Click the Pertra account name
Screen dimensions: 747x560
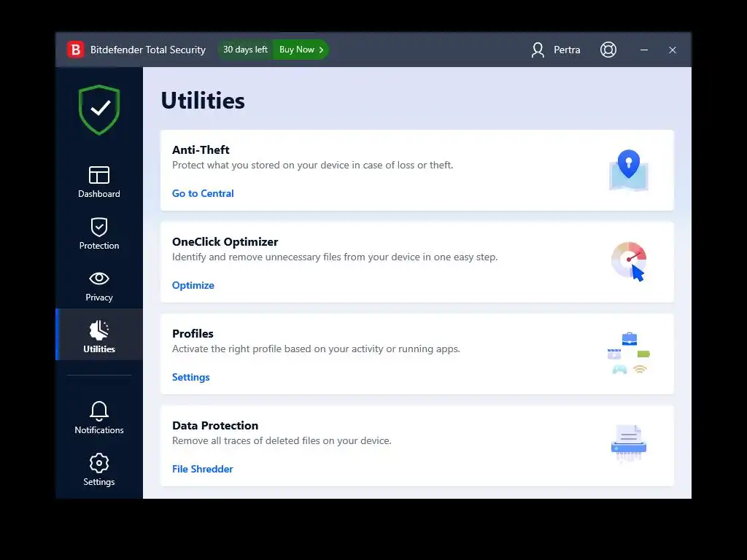567,50
